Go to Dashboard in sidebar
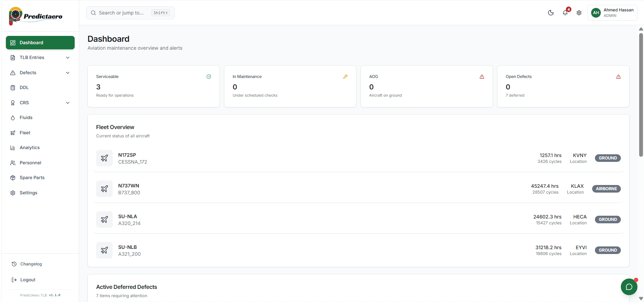The width and height of the screenshot is (644, 302). point(40,42)
